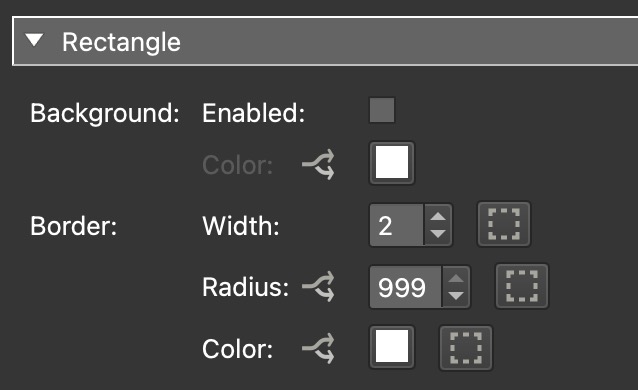Screen dimensions: 638x390
Task: Click the Enabled label under Background
Action: [x=253, y=113]
